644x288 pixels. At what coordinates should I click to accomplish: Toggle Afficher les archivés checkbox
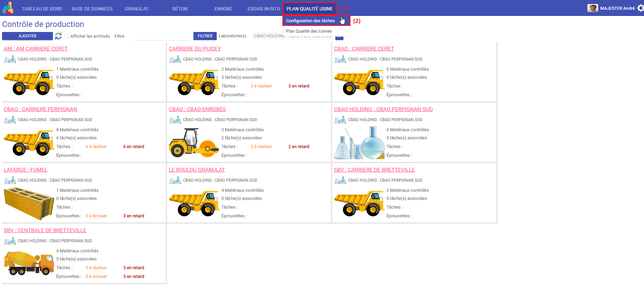[x=67, y=36]
